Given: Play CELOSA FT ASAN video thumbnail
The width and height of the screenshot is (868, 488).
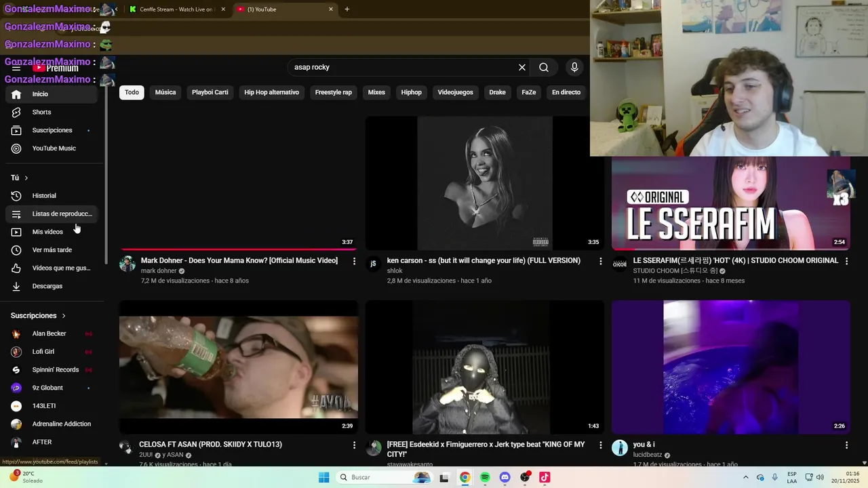Looking at the screenshot, I should point(239,367).
